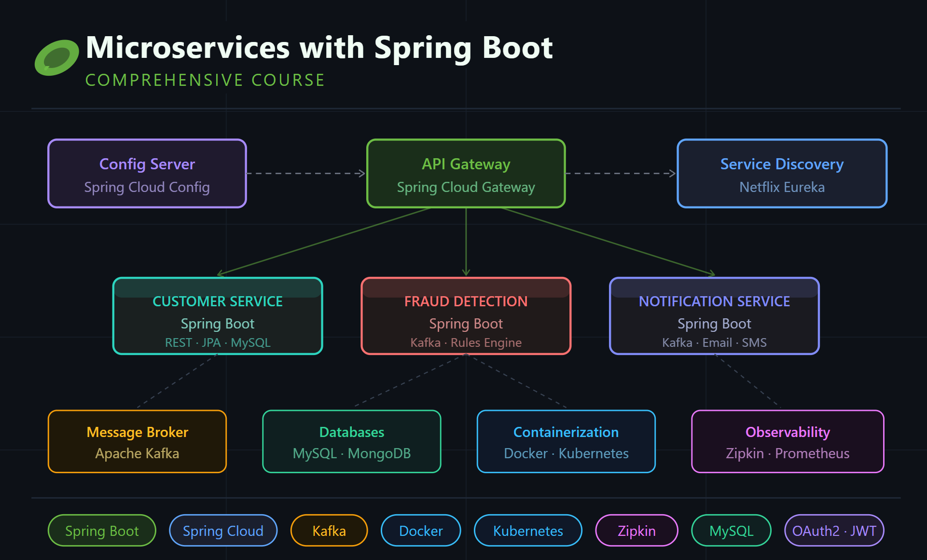
Task: Click the Zipkin tag pill
Action: pos(637,531)
